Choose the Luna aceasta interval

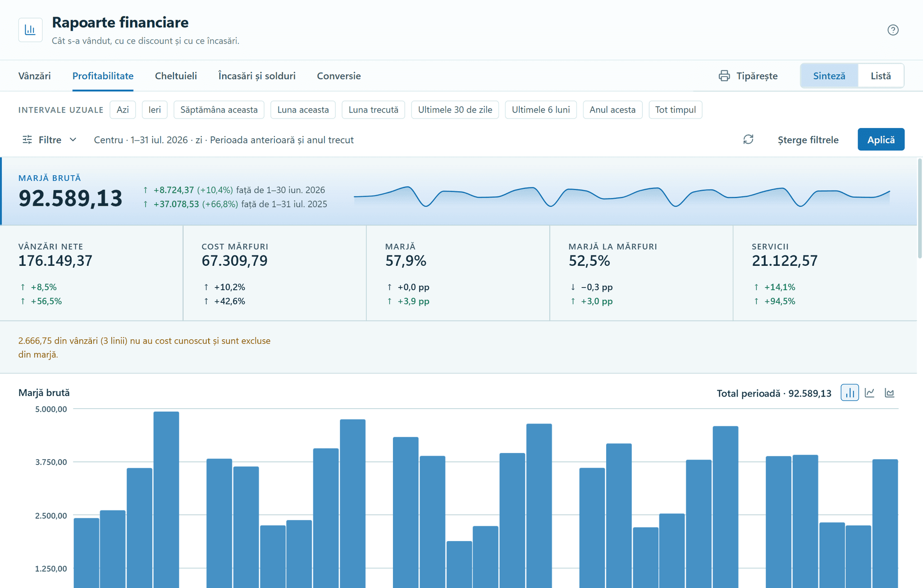pos(303,109)
